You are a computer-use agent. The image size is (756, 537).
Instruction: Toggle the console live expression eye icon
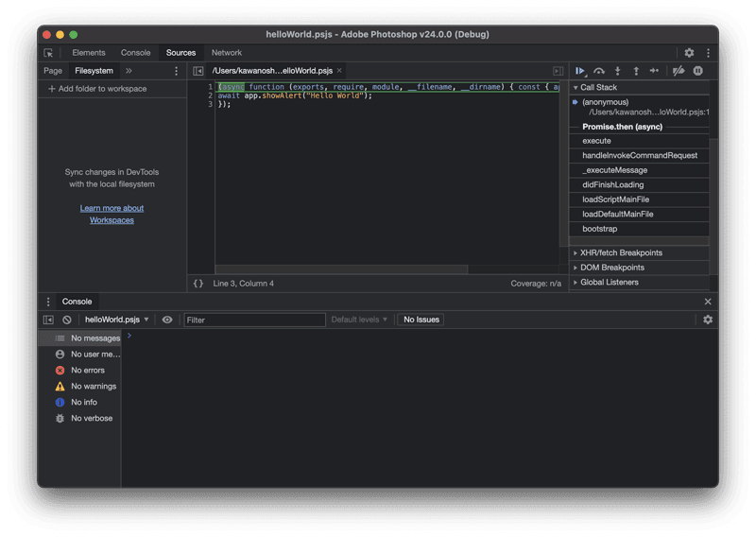click(167, 320)
